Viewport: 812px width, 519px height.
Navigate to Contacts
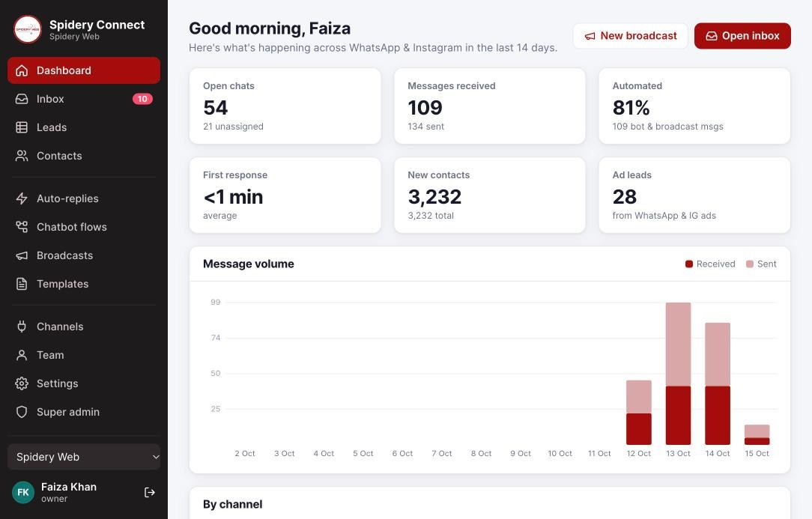[84, 156]
